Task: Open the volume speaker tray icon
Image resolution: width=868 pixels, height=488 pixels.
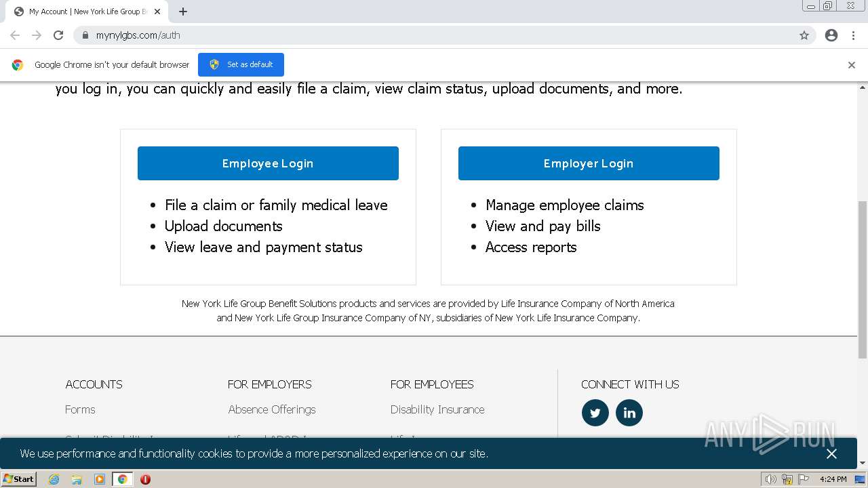Action: click(x=771, y=479)
